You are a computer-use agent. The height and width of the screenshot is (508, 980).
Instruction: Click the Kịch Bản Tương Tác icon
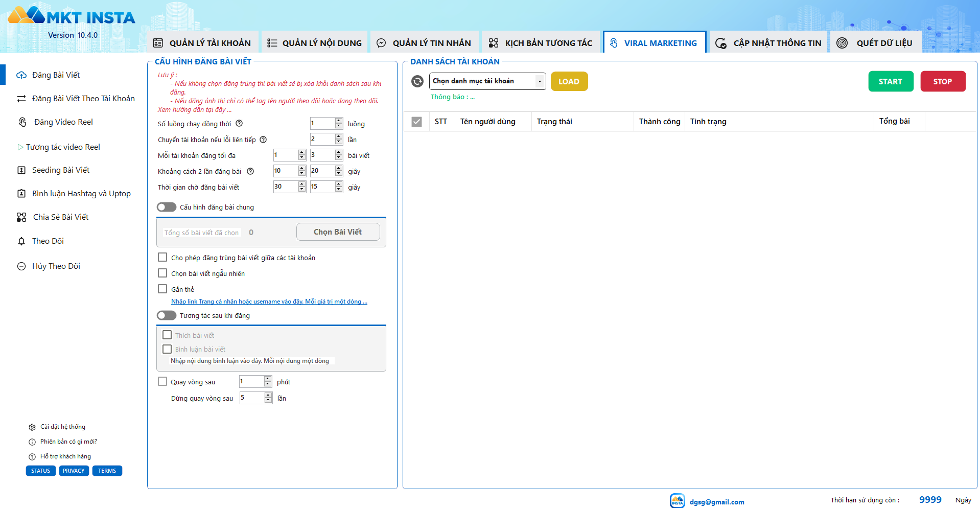tap(494, 43)
